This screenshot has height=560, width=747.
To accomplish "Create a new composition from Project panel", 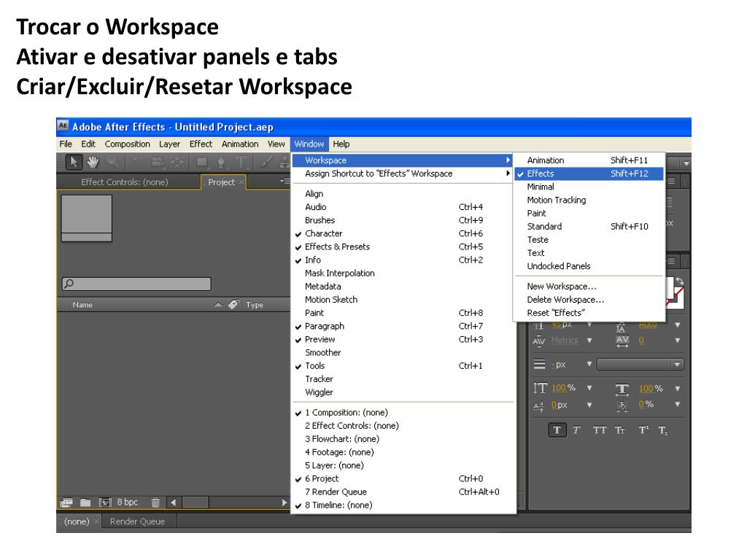I will point(105,502).
